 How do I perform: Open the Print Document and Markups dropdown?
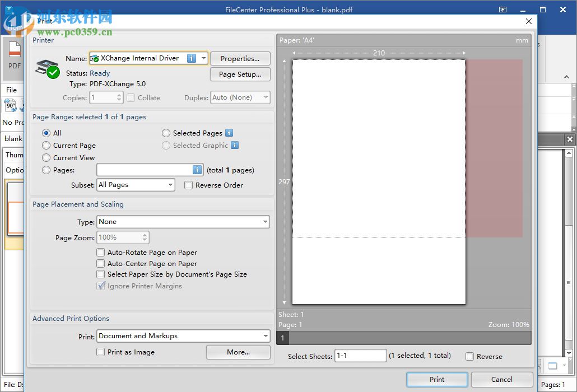pyautogui.click(x=266, y=336)
